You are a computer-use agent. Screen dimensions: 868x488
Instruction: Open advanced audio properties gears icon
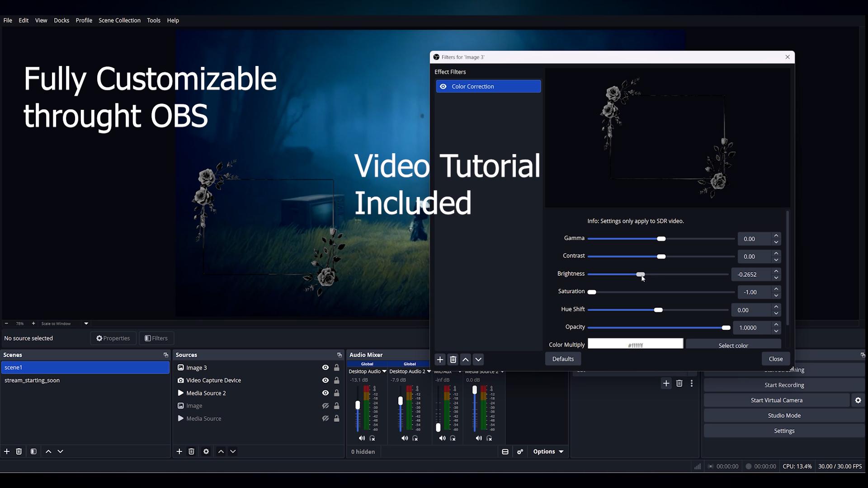coord(520,451)
